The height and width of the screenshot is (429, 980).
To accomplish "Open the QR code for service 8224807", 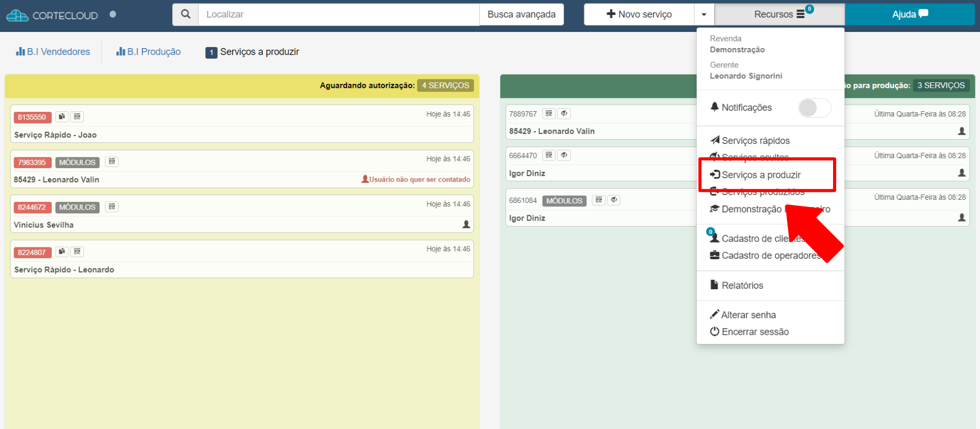I will (77, 252).
